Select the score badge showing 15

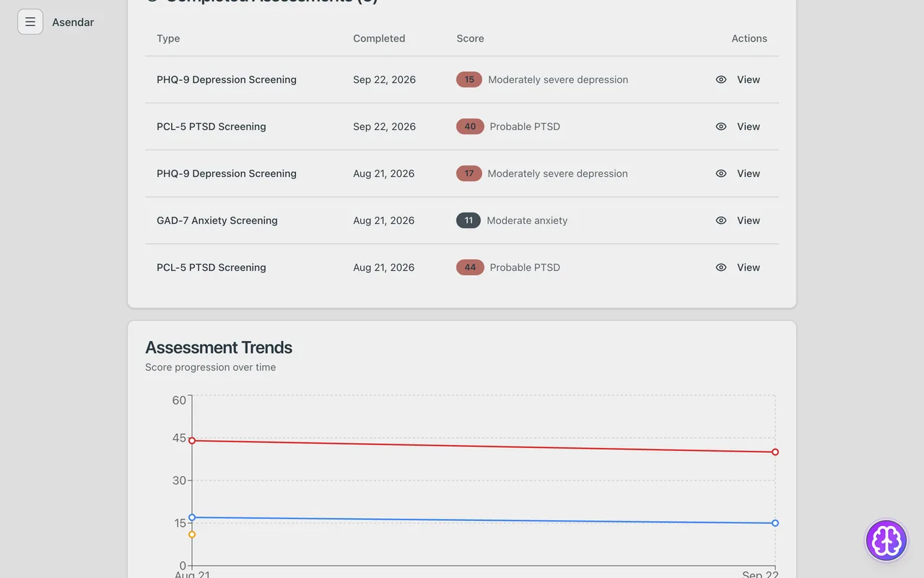click(x=469, y=79)
